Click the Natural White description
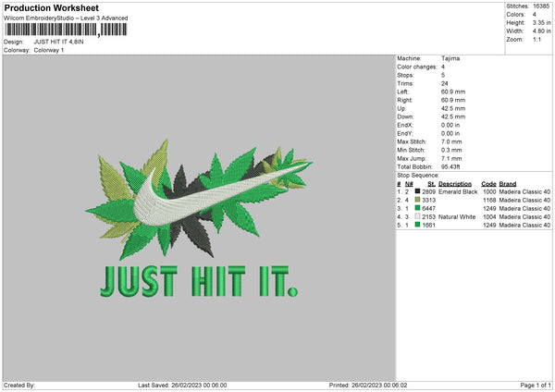This screenshot has width=555, height=392. pos(457,217)
